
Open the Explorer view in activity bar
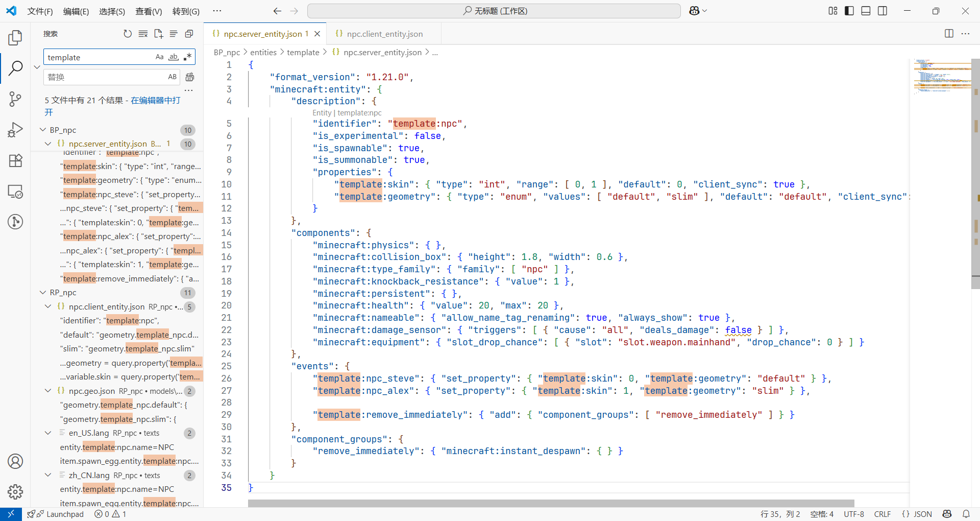[x=15, y=37]
